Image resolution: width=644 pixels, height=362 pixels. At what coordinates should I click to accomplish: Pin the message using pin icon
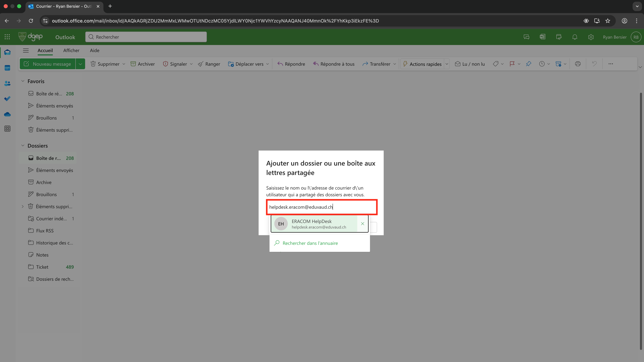coord(528,64)
